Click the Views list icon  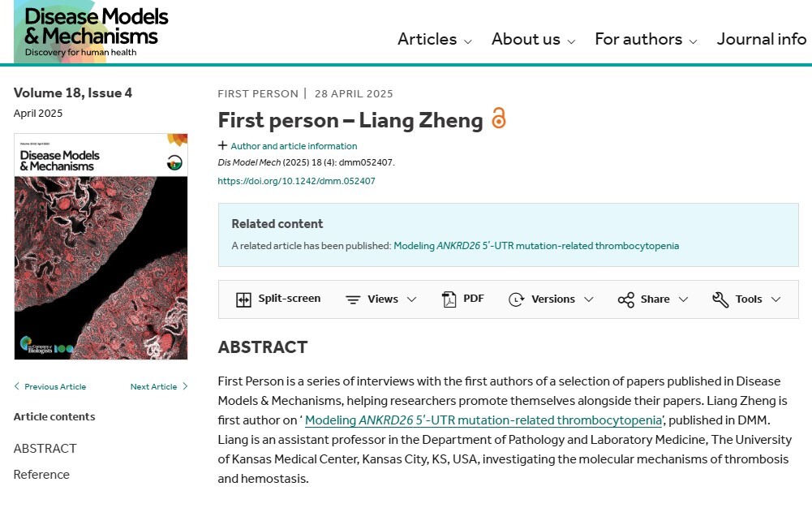pyautogui.click(x=353, y=299)
